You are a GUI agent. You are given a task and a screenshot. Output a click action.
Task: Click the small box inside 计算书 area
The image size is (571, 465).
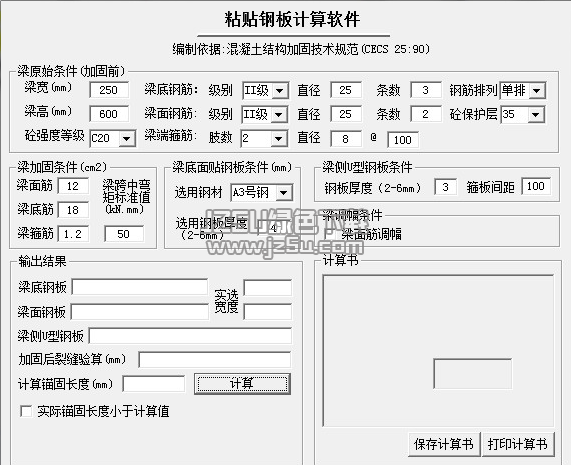click(473, 374)
